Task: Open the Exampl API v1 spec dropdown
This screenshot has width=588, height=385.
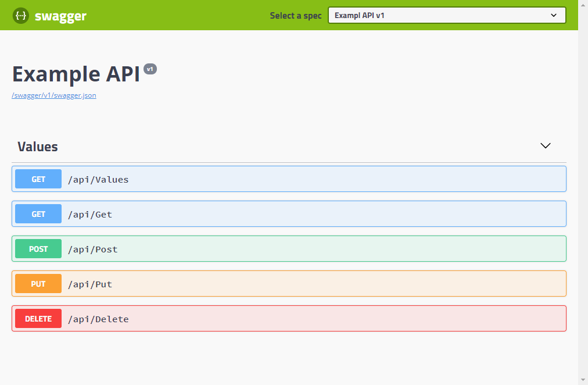Action: pos(447,15)
